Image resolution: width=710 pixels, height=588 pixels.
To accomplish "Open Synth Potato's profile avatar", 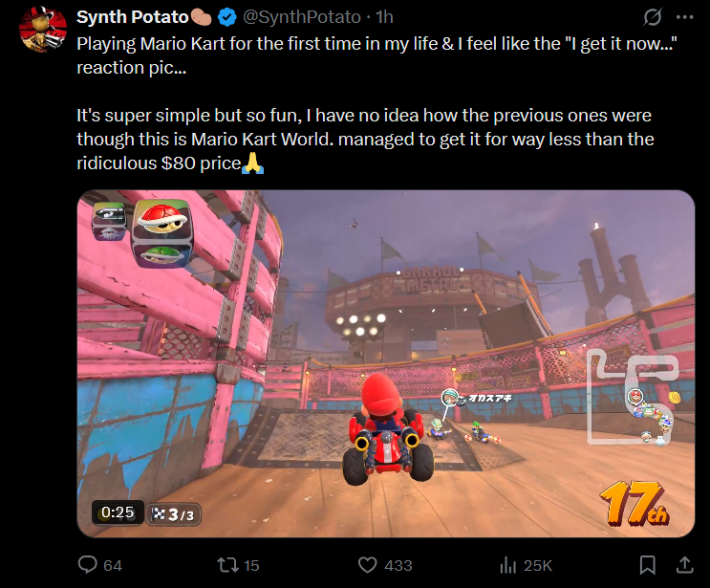I will 43,29.
